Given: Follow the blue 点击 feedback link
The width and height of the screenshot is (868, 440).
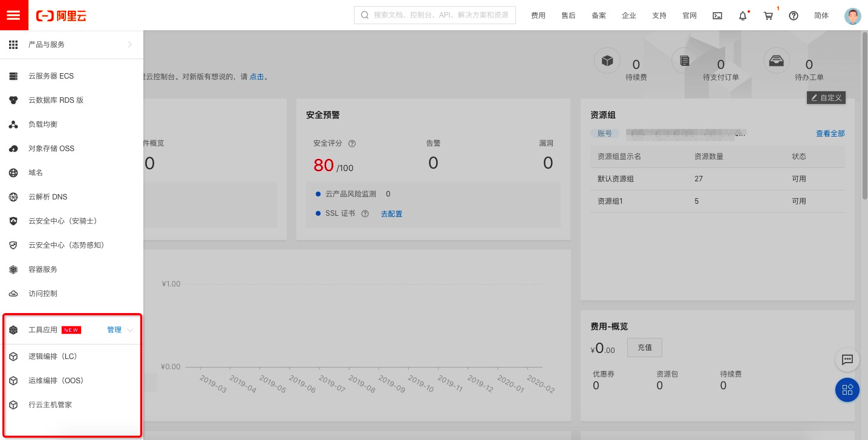Looking at the screenshot, I should point(257,77).
